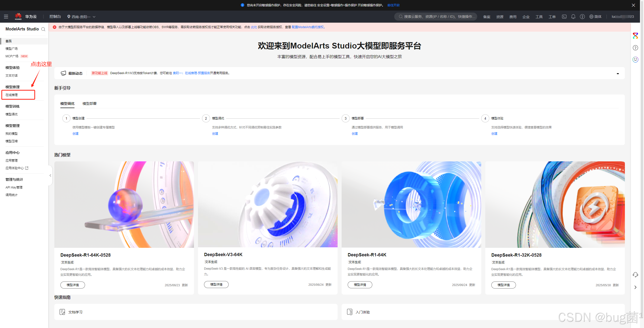Click 创建 under 模型调优 step
644x328 pixels.
[215, 133]
